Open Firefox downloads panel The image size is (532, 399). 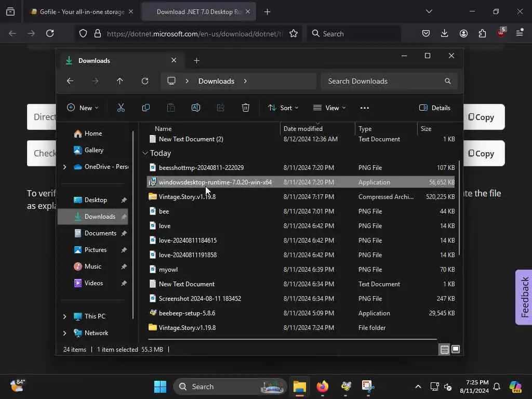point(445,33)
